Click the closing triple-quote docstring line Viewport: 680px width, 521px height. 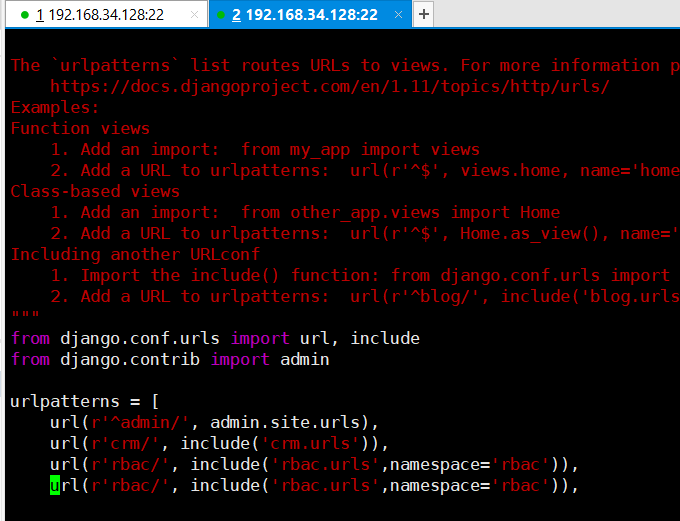coord(25,315)
